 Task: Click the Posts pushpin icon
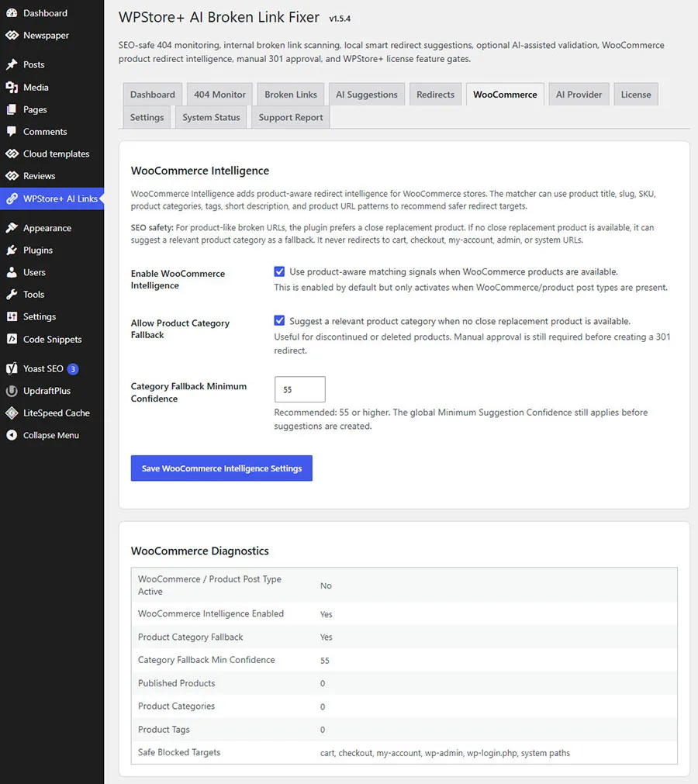pos(12,64)
